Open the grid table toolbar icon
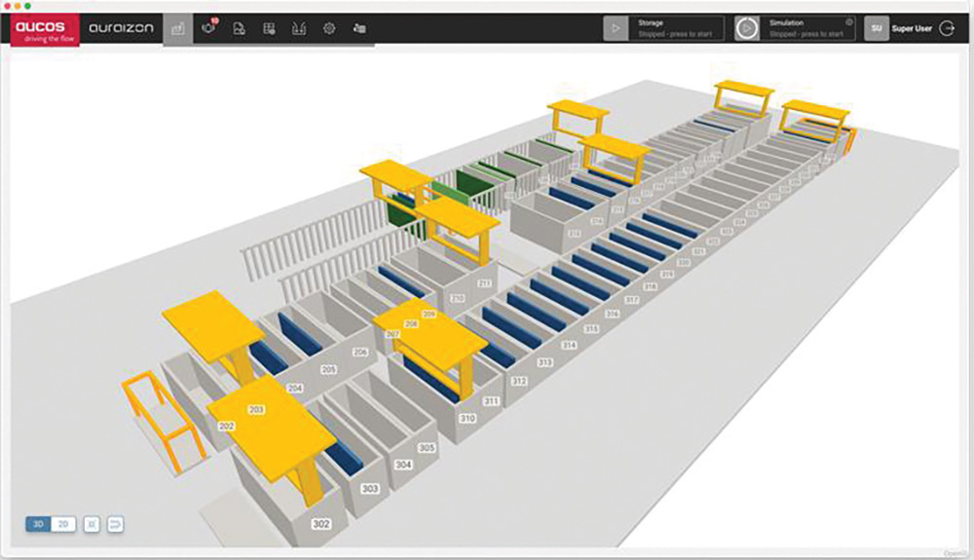The width and height of the screenshot is (974, 560). [269, 28]
